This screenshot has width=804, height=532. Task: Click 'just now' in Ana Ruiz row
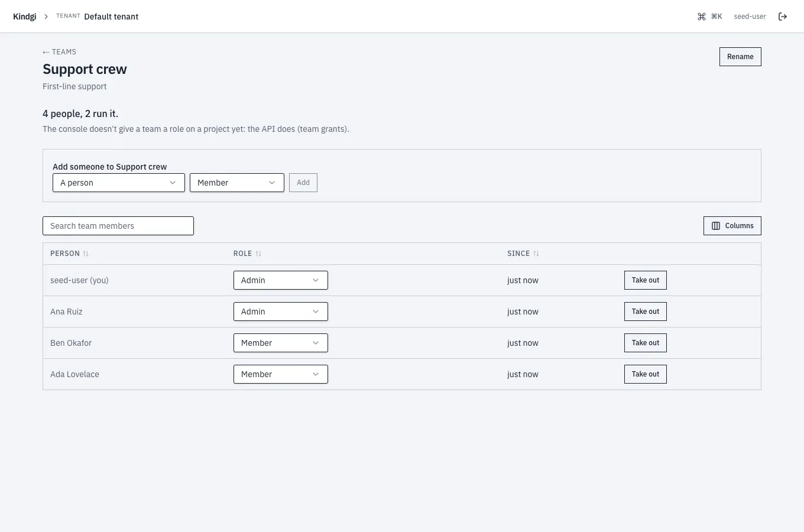pos(523,312)
